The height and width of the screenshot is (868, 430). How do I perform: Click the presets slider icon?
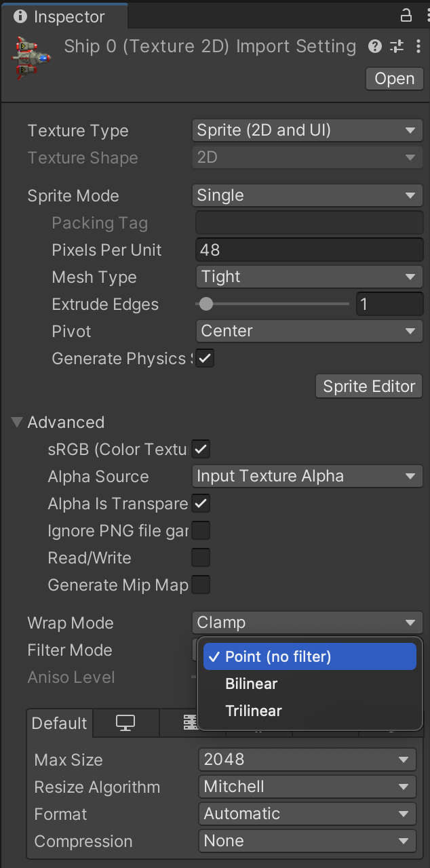[397, 47]
